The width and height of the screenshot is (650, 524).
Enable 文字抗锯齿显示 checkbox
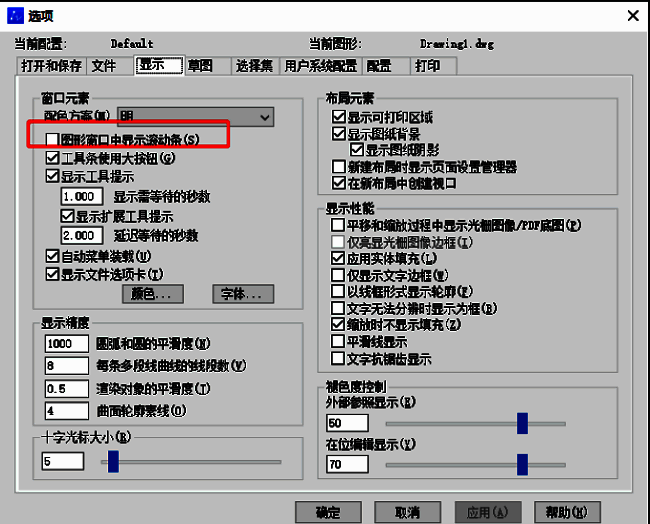click(x=337, y=359)
